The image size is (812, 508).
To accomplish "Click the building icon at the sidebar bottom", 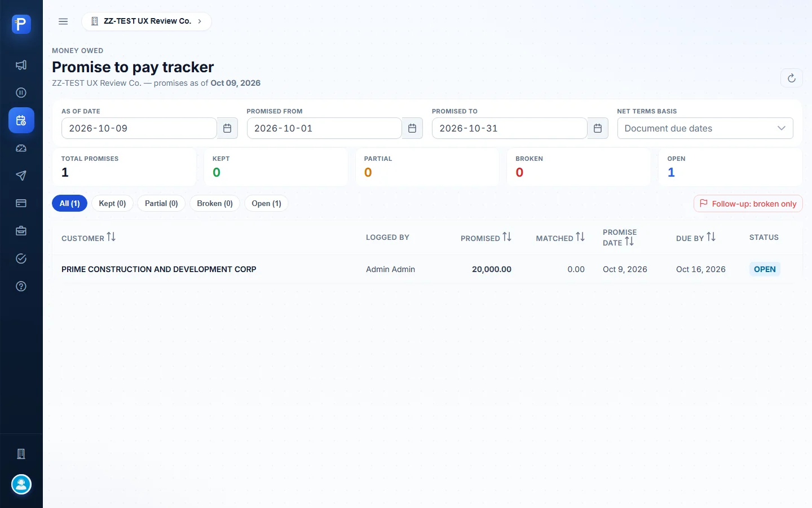I will coord(21,454).
